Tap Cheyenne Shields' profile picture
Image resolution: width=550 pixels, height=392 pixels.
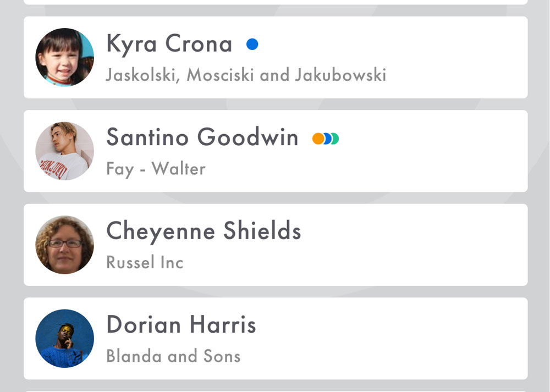pyautogui.click(x=64, y=245)
